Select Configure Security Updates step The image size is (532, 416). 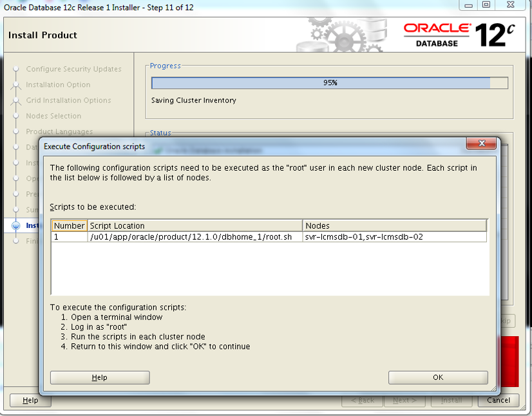pyautogui.click(x=73, y=69)
